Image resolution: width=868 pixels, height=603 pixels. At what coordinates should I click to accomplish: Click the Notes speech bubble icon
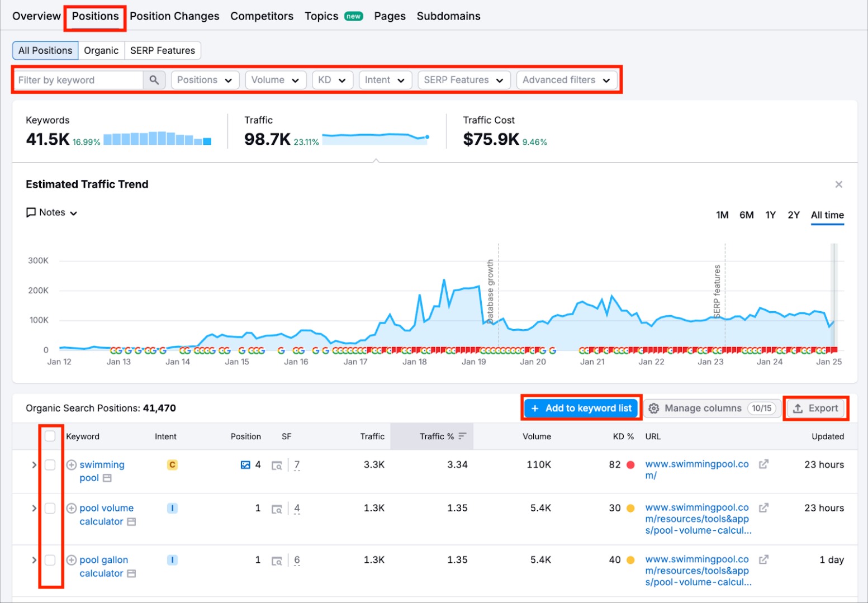point(31,212)
